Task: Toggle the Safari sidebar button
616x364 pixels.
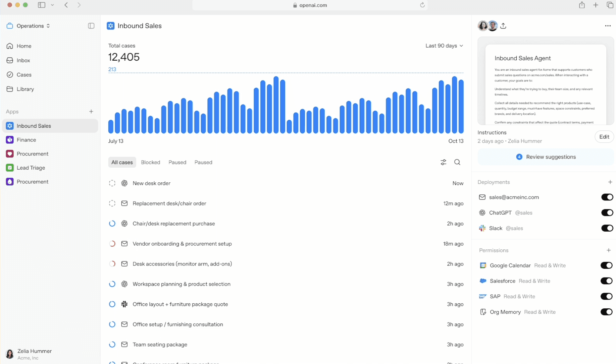Action: coord(42,5)
